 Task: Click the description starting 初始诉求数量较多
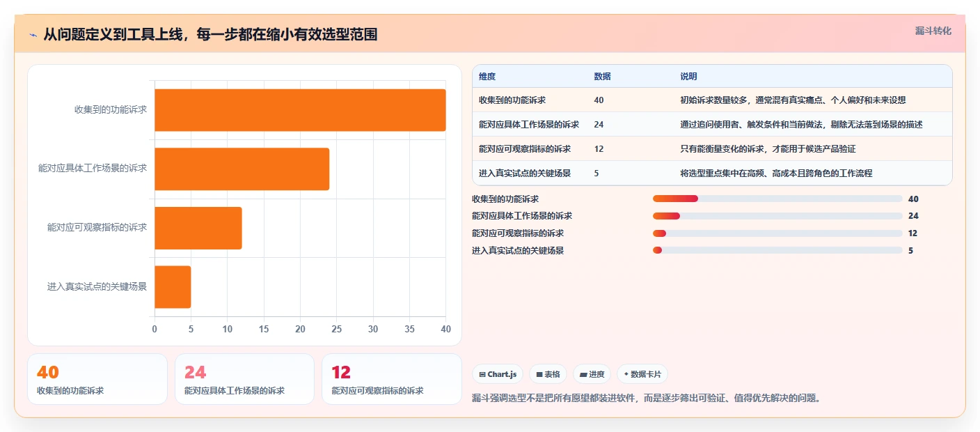(x=793, y=100)
